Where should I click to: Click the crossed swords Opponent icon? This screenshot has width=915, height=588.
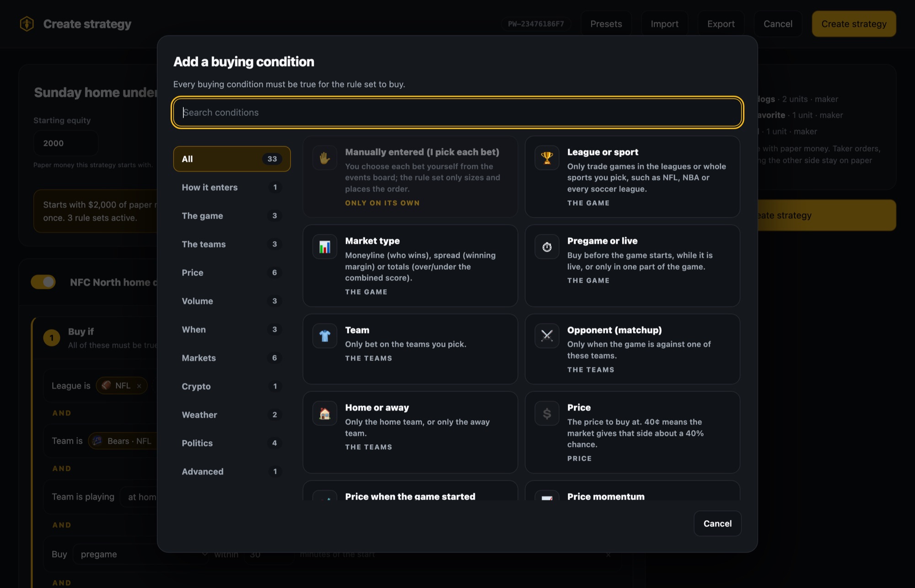coord(547,336)
